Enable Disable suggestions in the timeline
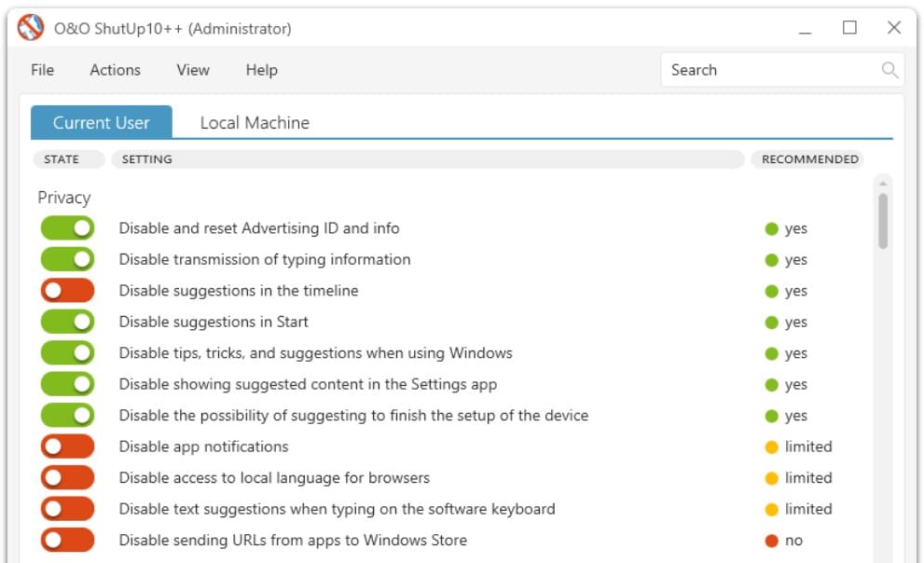 point(68,291)
